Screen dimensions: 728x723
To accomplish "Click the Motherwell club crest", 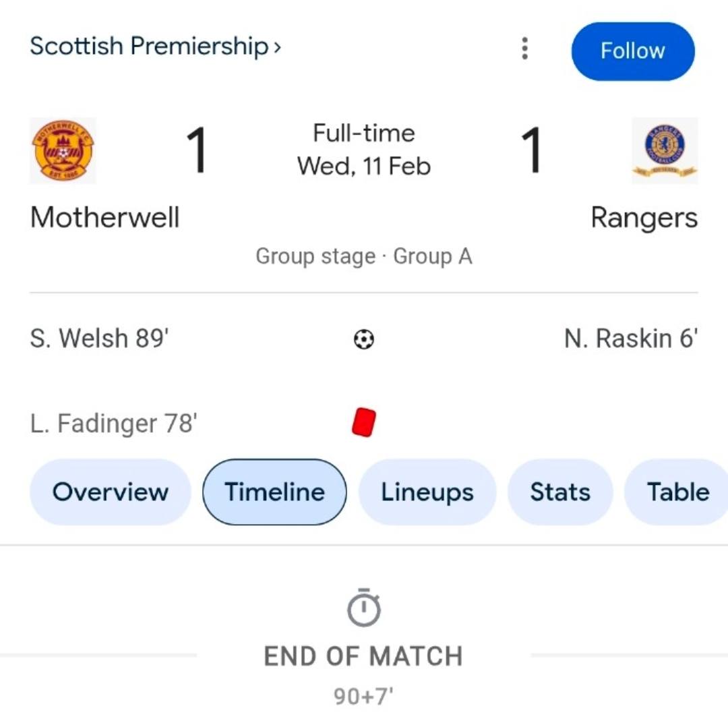I will 63,150.
